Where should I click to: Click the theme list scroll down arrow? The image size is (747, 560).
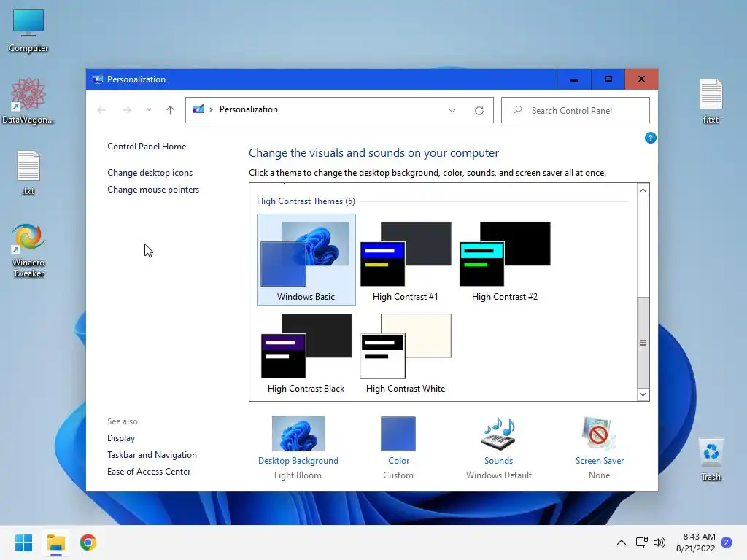coord(643,394)
